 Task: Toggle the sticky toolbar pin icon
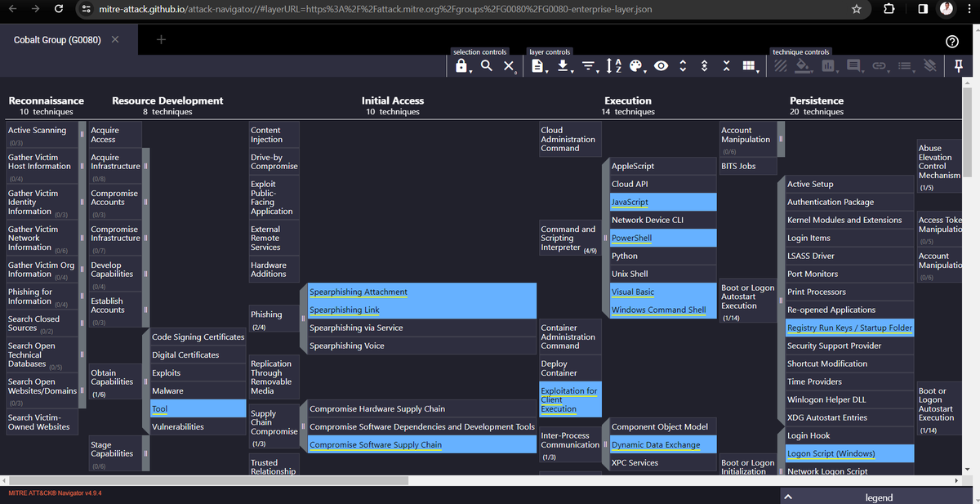(959, 66)
